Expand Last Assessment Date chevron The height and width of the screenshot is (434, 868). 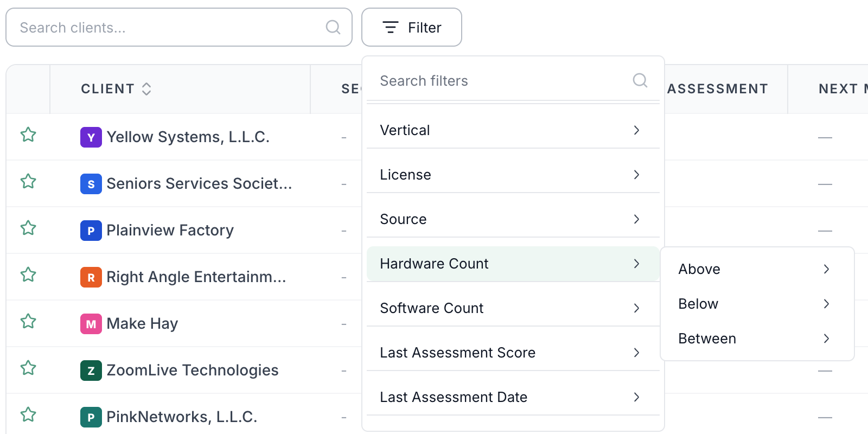[x=636, y=397]
